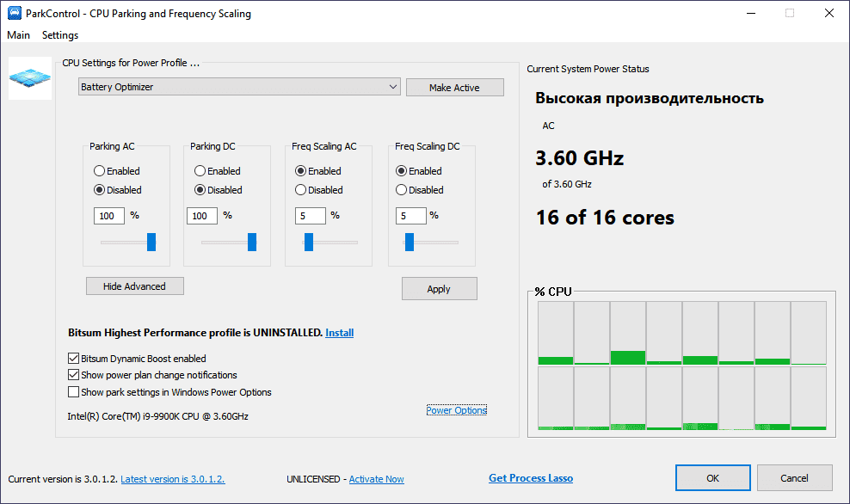The image size is (850, 504).
Task: Select Disabled under Parking AC
Action: [x=118, y=190]
